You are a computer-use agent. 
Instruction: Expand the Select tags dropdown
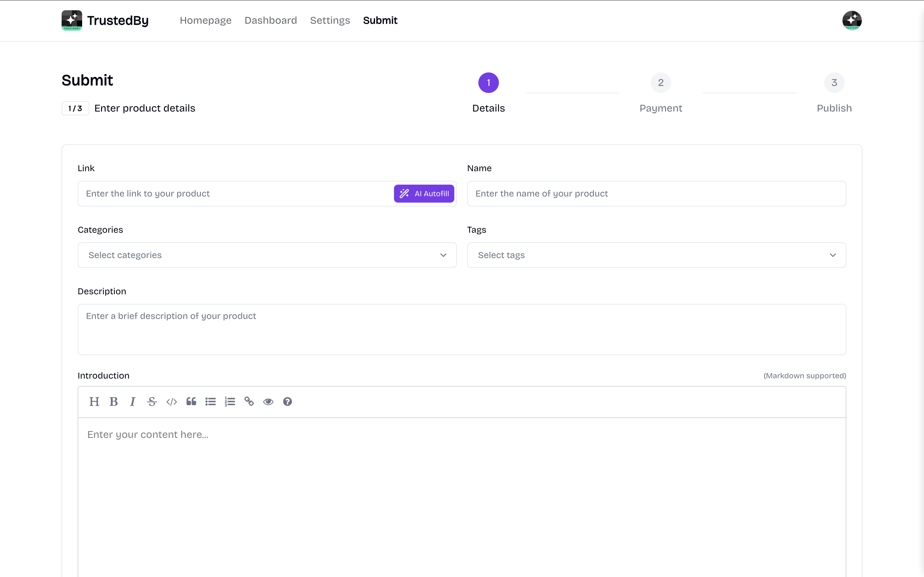[656, 255]
